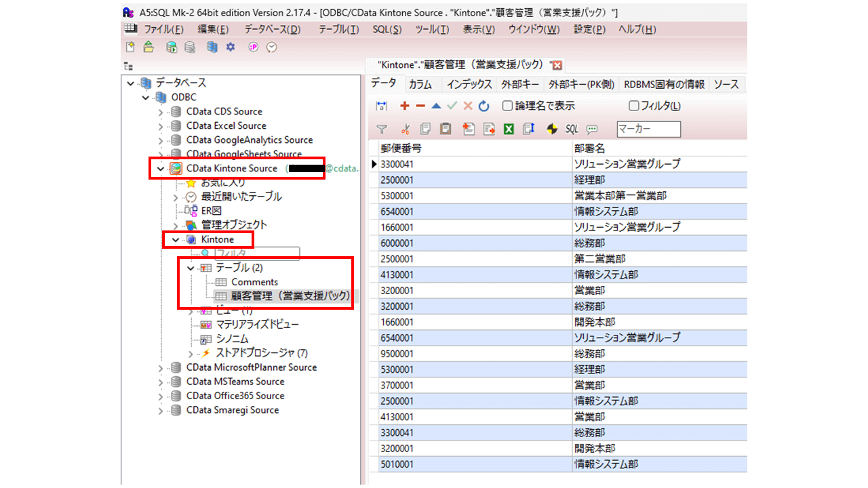Expand the CData CDS Source node
868x488 pixels.
tap(161, 112)
